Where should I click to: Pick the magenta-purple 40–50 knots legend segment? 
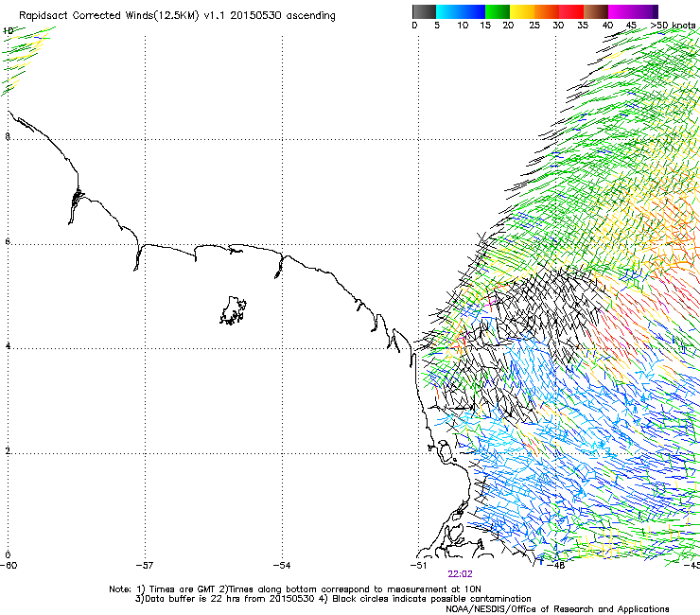(633, 11)
